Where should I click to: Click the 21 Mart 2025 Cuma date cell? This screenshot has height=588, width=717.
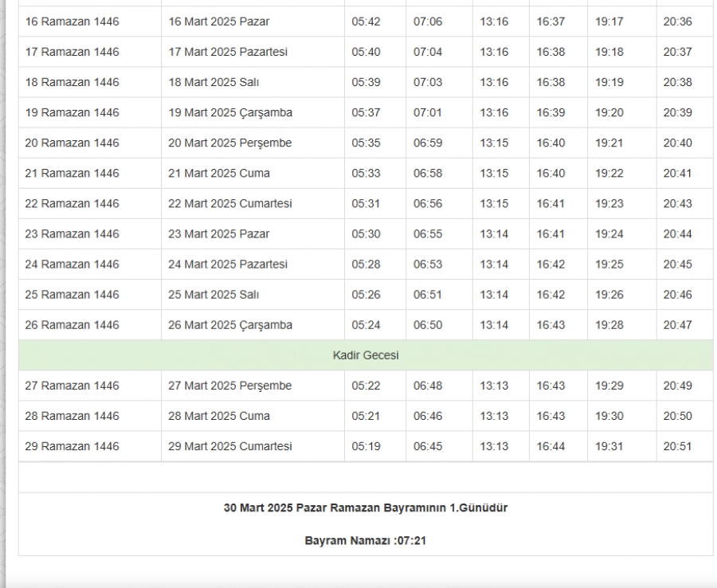click(219, 173)
